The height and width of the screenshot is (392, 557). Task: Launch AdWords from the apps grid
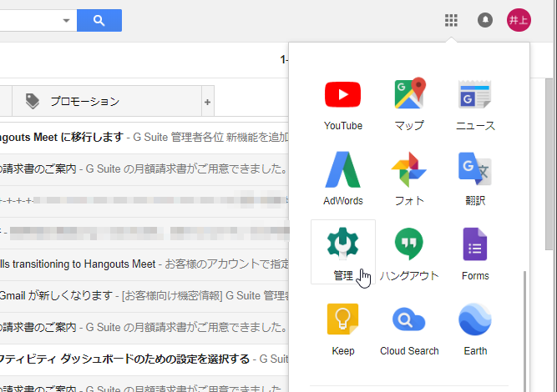point(342,178)
